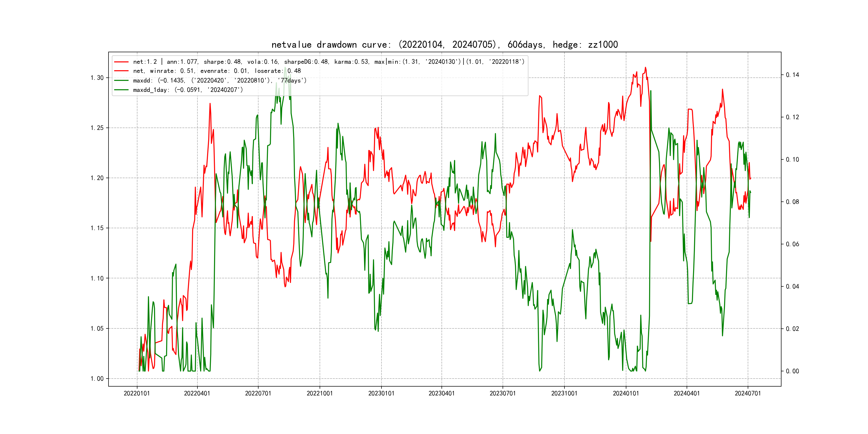Click the x-axis label 20230101

coord(381,393)
